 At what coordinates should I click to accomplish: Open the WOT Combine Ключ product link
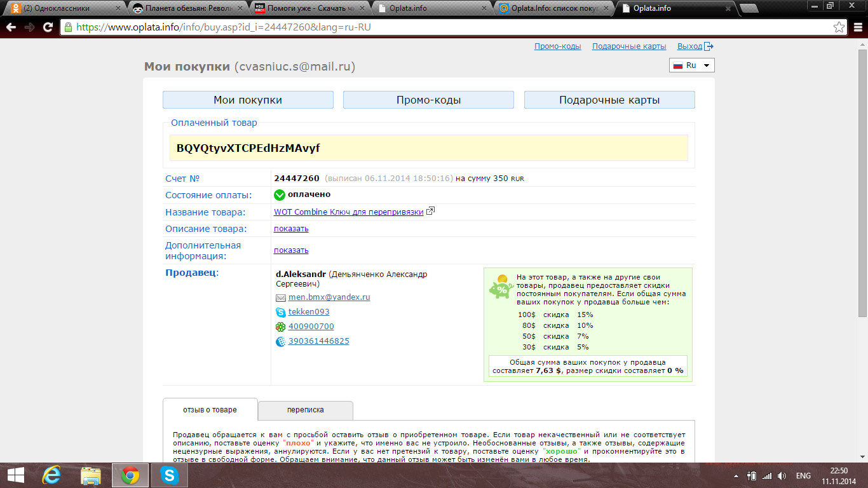(349, 212)
